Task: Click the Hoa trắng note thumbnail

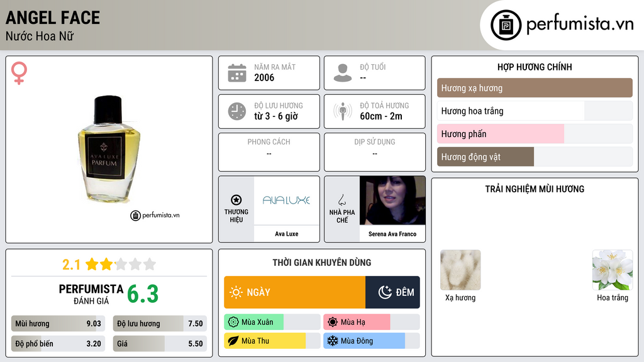Action: 613,270
